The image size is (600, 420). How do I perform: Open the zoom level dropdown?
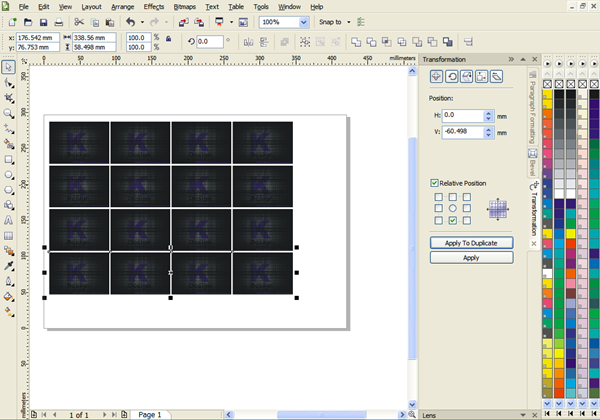coord(303,22)
